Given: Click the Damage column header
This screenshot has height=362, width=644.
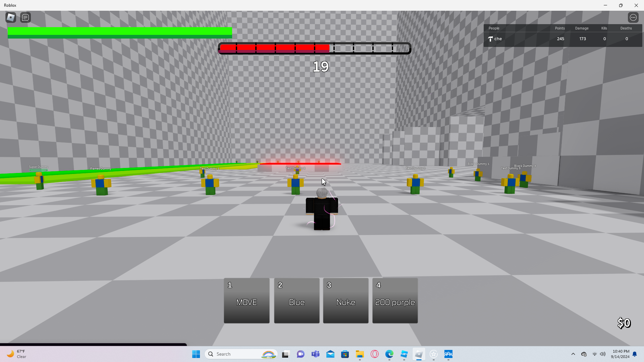Looking at the screenshot, I should tap(582, 28).
